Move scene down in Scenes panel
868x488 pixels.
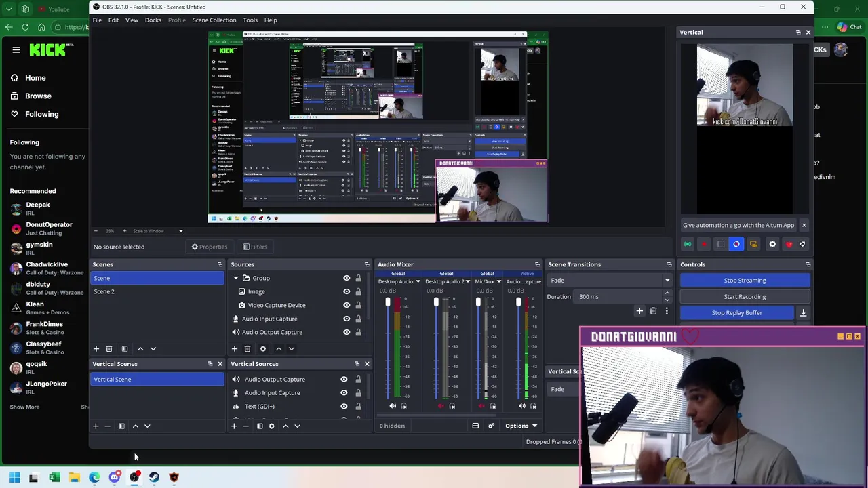[153, 348]
